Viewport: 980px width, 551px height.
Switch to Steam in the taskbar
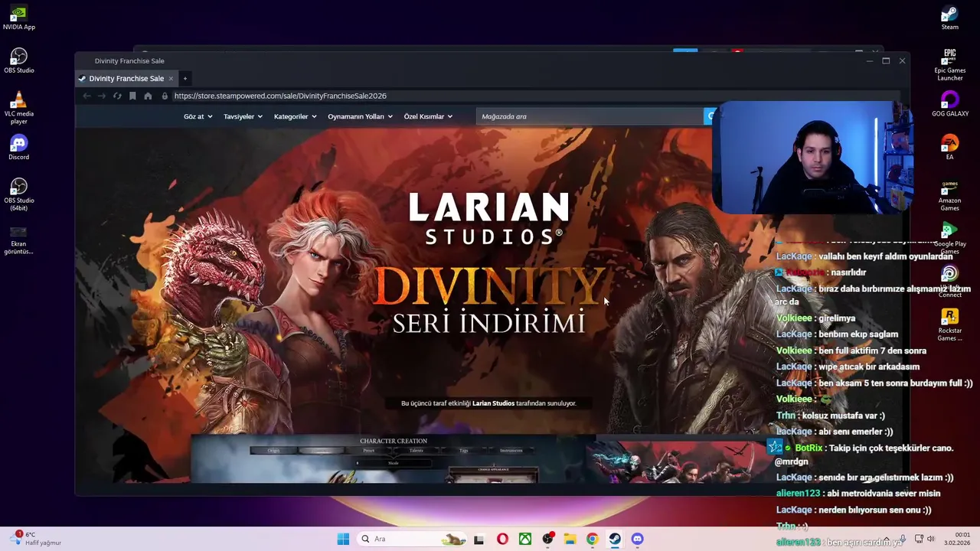pyautogui.click(x=615, y=539)
